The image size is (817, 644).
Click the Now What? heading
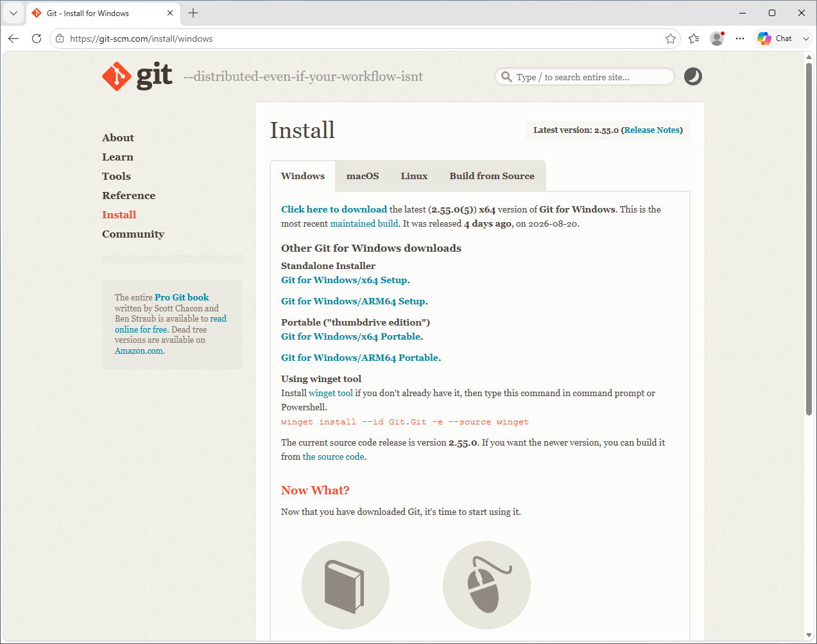pyautogui.click(x=315, y=491)
